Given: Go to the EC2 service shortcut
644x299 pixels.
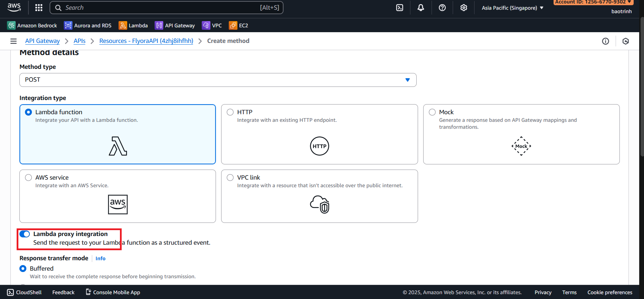Looking at the screenshot, I should coord(239,25).
